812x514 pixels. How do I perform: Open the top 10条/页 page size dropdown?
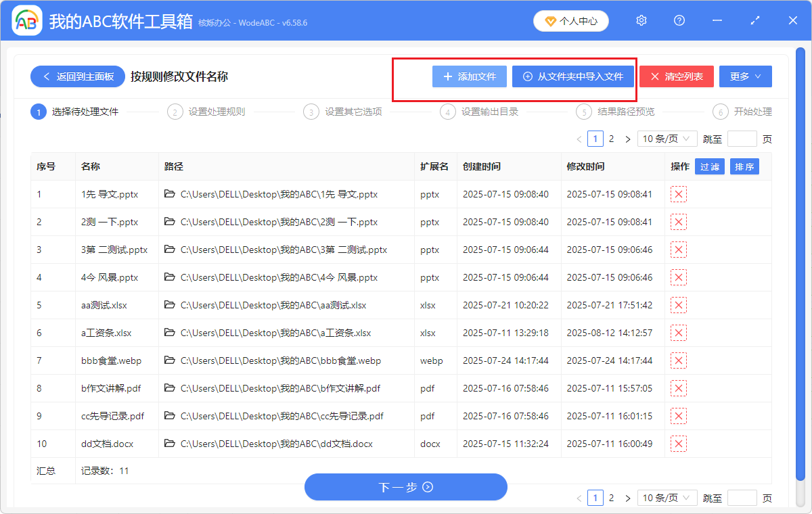(667, 138)
